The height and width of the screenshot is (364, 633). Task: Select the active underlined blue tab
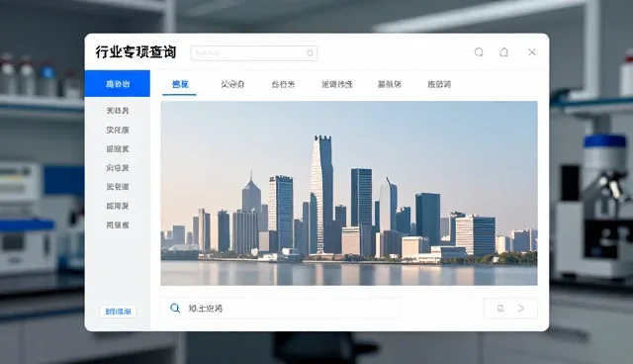point(180,84)
